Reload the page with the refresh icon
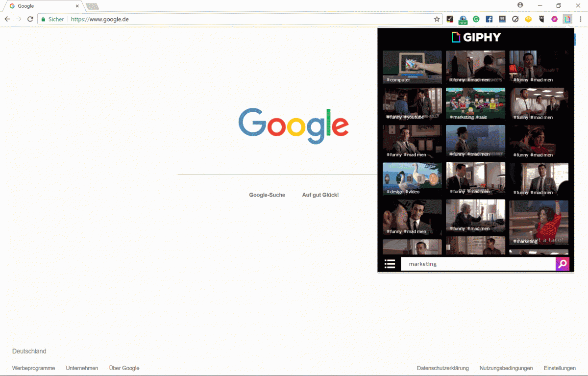Viewport: 588px width, 376px height. tap(30, 19)
